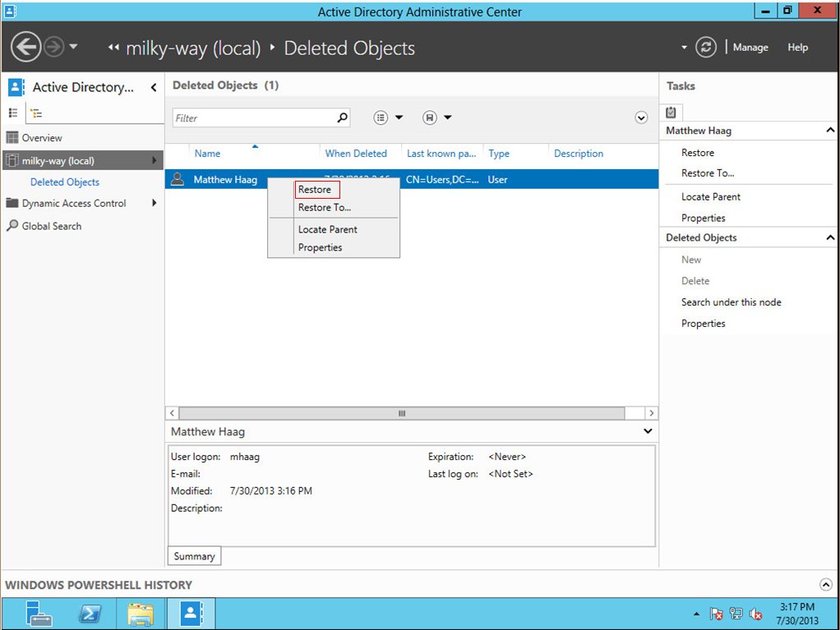Switch navigation pane to tree view
840x630 pixels.
[x=36, y=113]
